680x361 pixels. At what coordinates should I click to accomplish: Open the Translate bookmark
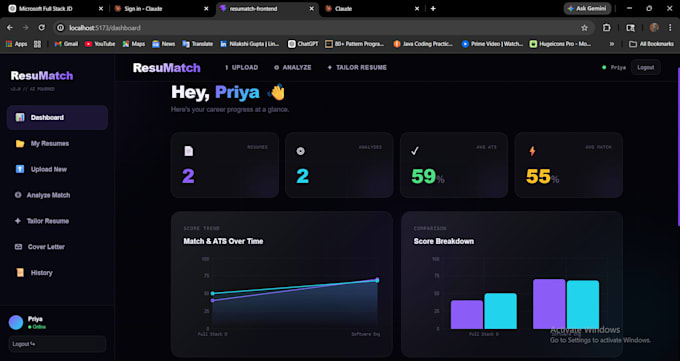197,44
